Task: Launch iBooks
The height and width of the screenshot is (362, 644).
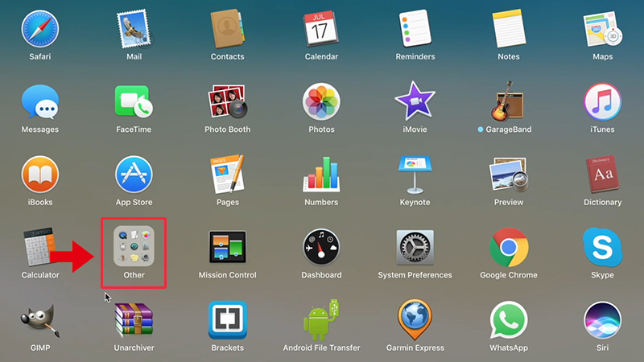Action: pyautogui.click(x=39, y=175)
